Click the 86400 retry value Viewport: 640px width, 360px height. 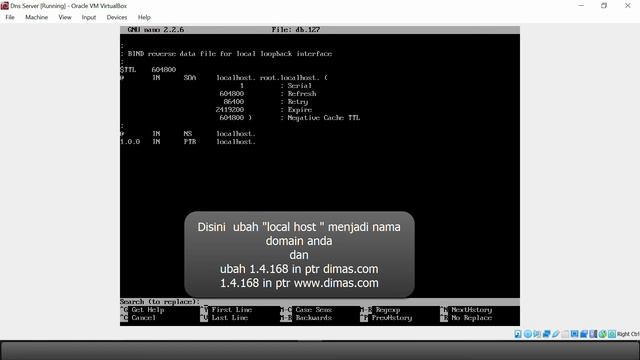pos(233,102)
